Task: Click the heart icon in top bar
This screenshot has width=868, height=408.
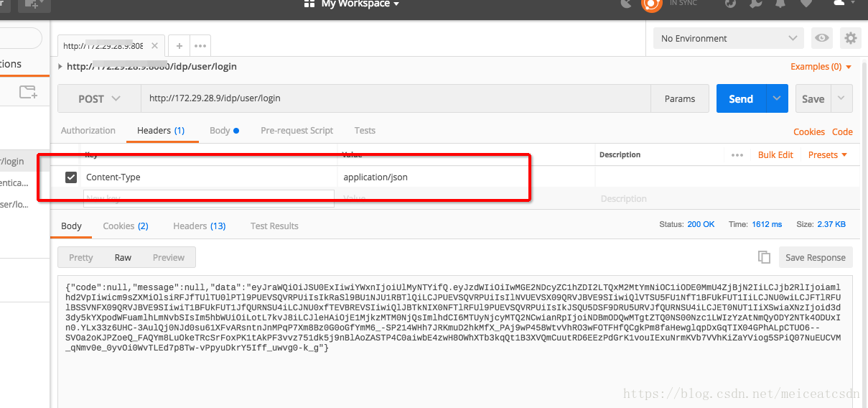Action: coord(806,4)
